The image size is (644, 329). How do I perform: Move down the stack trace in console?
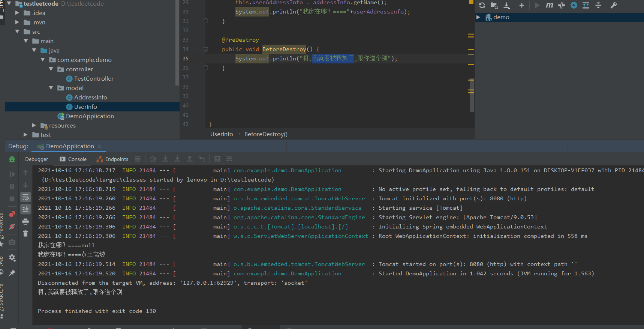(x=25, y=185)
